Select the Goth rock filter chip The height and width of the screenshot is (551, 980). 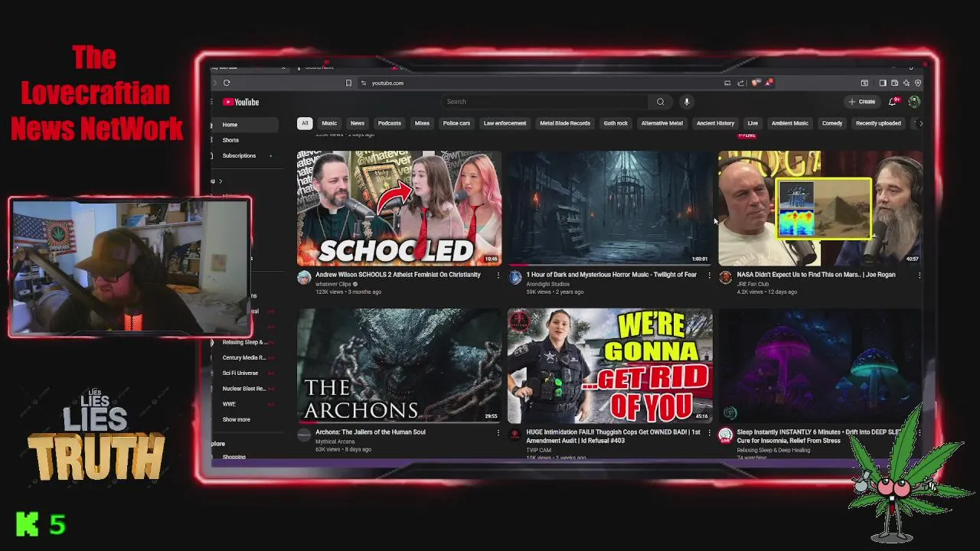click(x=616, y=123)
